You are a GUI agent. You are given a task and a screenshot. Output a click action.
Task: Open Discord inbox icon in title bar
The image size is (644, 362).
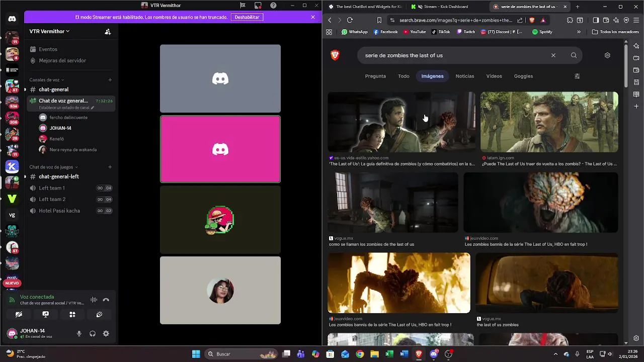pyautogui.click(x=258, y=6)
